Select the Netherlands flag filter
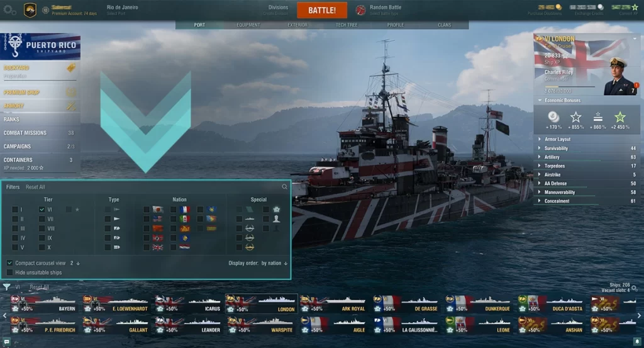The height and width of the screenshot is (348, 644). (x=184, y=247)
